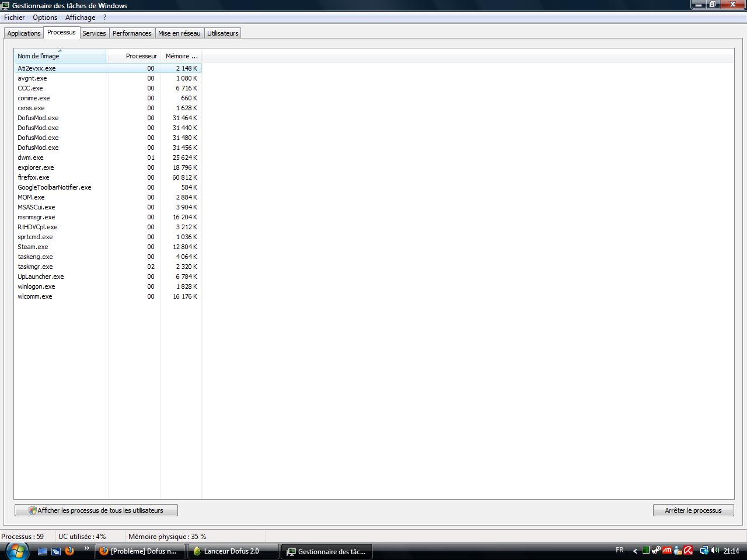This screenshot has width=747, height=560.
Task: Open the Affichage menu
Action: pos(80,17)
